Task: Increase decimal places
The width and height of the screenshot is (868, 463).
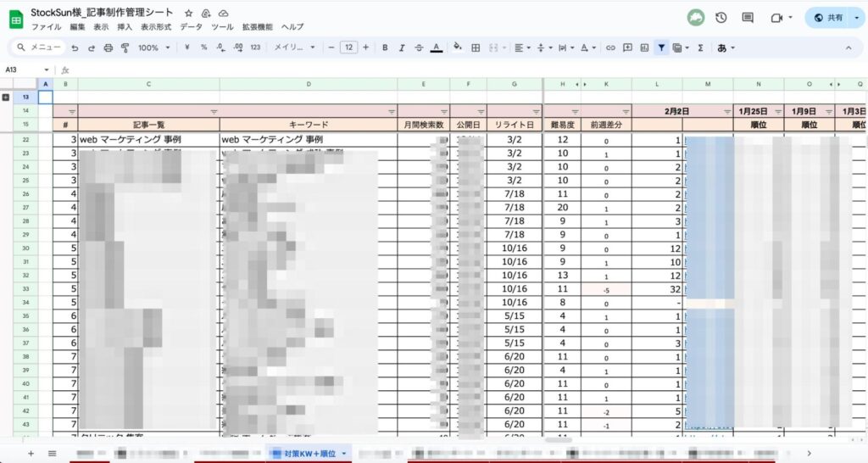Action: pos(238,47)
